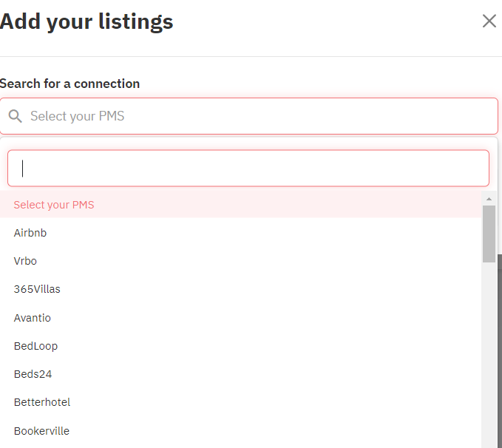Open the Select your PMS combo box
The height and width of the screenshot is (448, 502).
248,116
